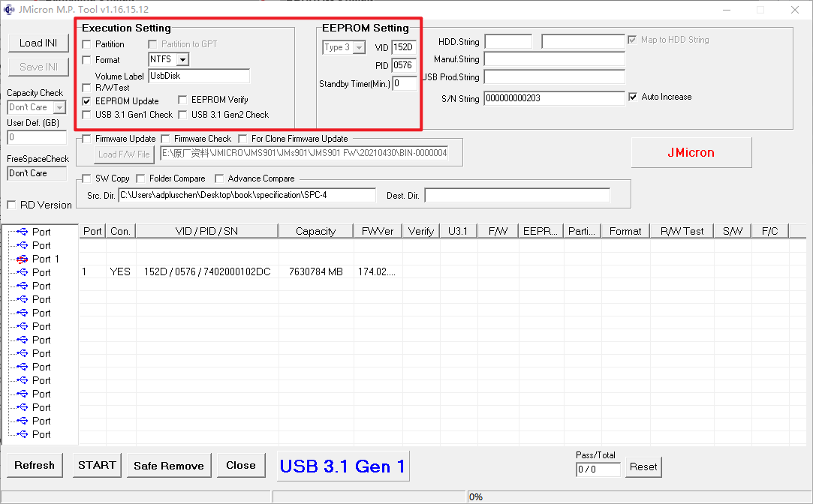This screenshot has height=504, width=813.
Task: Click the FWVer column header
Action: coord(378,231)
